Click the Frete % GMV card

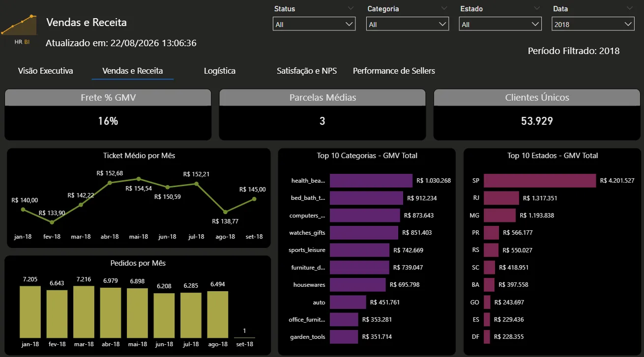coord(108,114)
